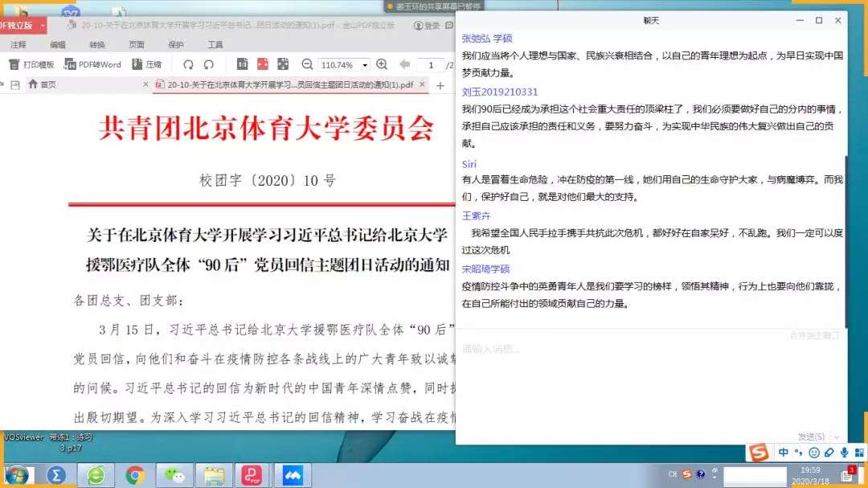Viewport: 868px width, 488px height.
Task: Toggle Sogou input Chinese/English mode
Action: [x=784, y=453]
